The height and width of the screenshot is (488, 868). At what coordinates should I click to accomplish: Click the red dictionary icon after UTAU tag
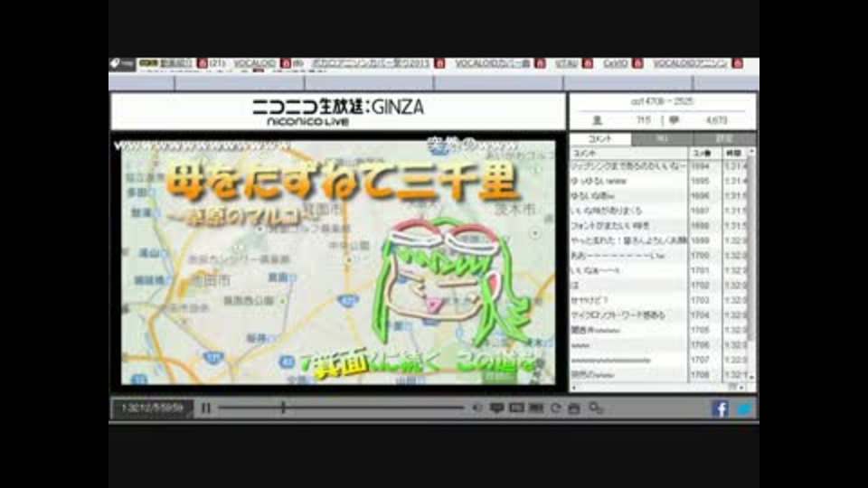pos(588,63)
